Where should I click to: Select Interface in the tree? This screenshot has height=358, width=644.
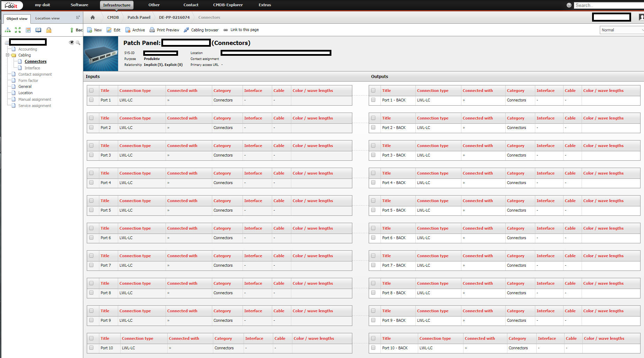coord(32,68)
